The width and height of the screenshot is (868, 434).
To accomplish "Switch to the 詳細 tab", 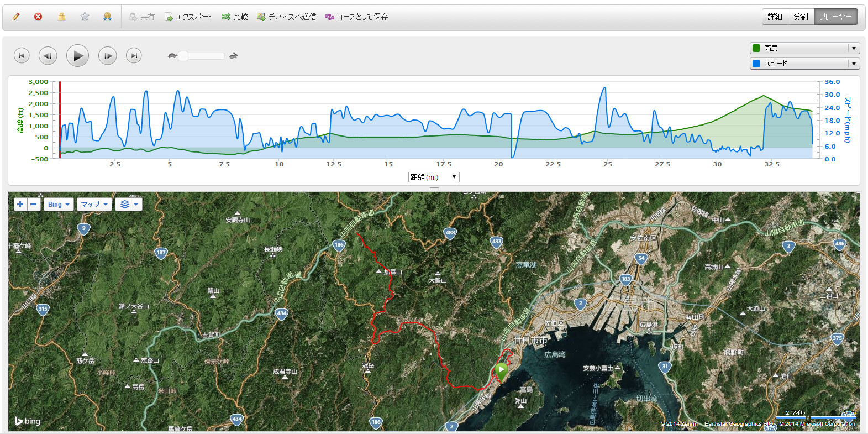I will pos(775,17).
